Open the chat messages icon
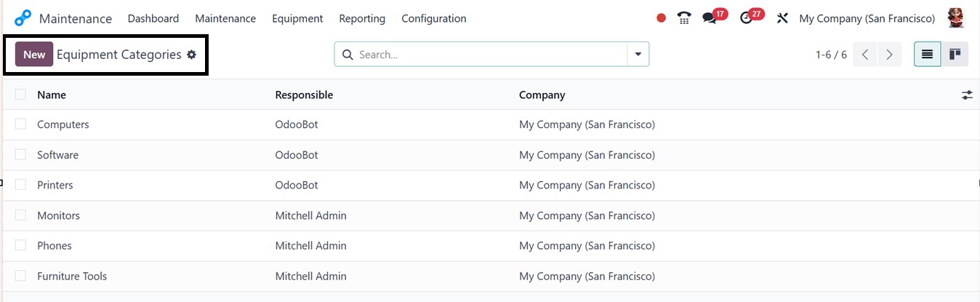Screen dimensions: 980x302 [710, 18]
